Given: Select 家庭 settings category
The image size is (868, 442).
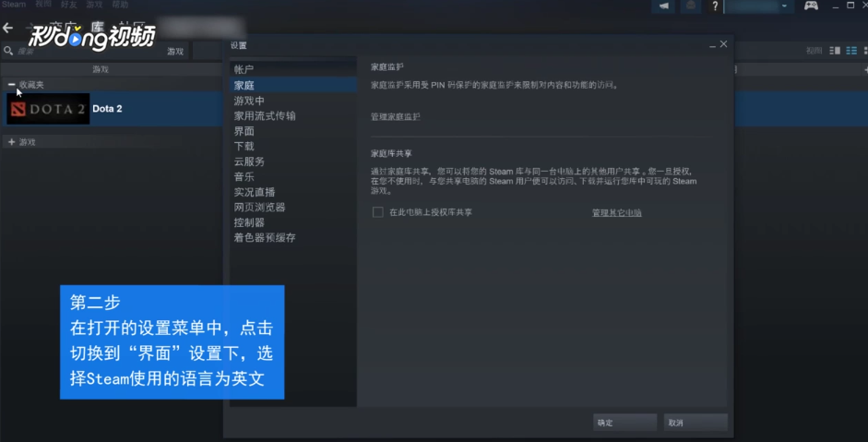Looking at the screenshot, I should (292, 85).
